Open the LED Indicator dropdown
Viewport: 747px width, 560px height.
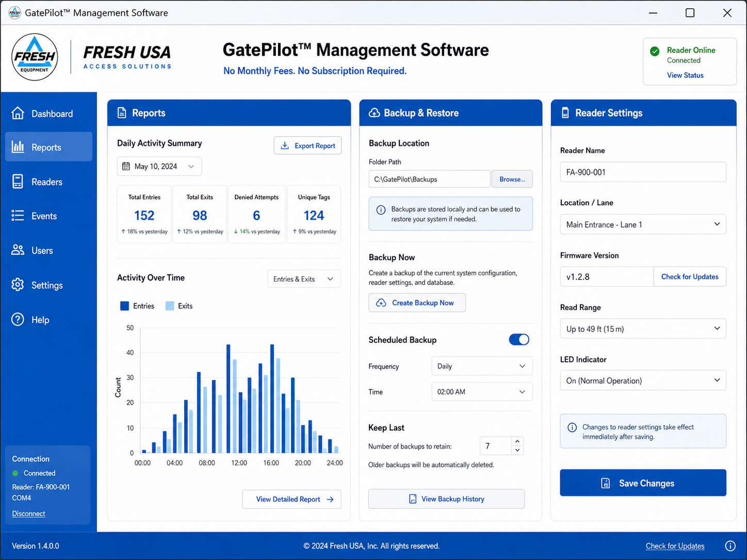(x=643, y=381)
